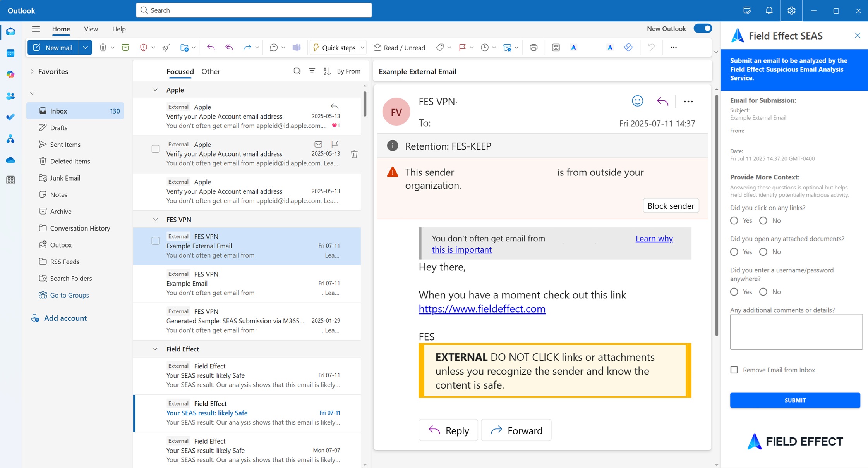Image resolution: width=868 pixels, height=468 pixels.
Task: Open OneDrive from the left app bar
Action: tap(10, 160)
